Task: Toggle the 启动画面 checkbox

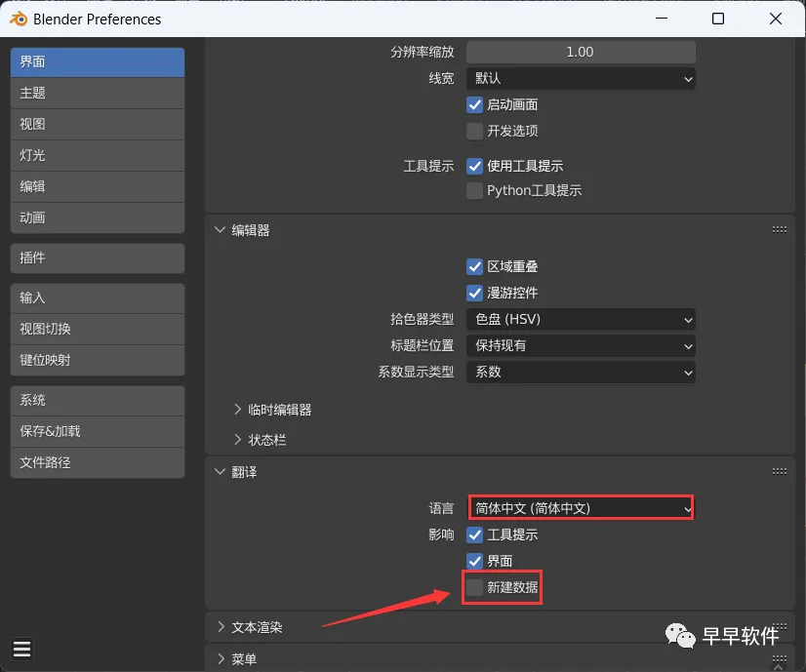Action: click(474, 104)
